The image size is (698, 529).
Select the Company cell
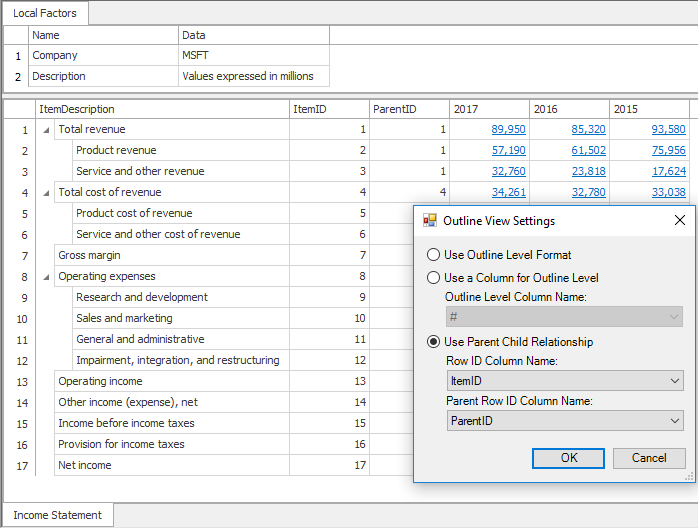103,55
